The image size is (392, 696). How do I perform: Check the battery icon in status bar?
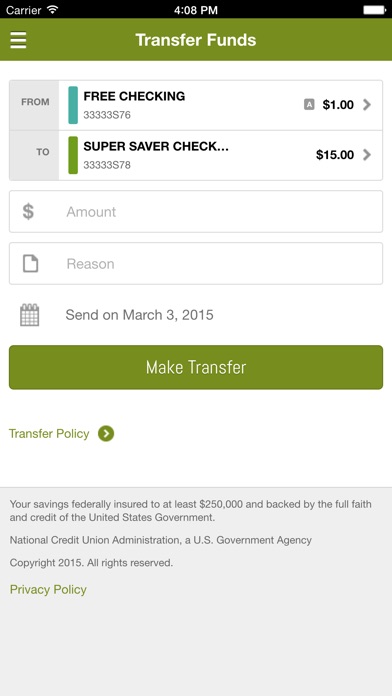pos(374,9)
